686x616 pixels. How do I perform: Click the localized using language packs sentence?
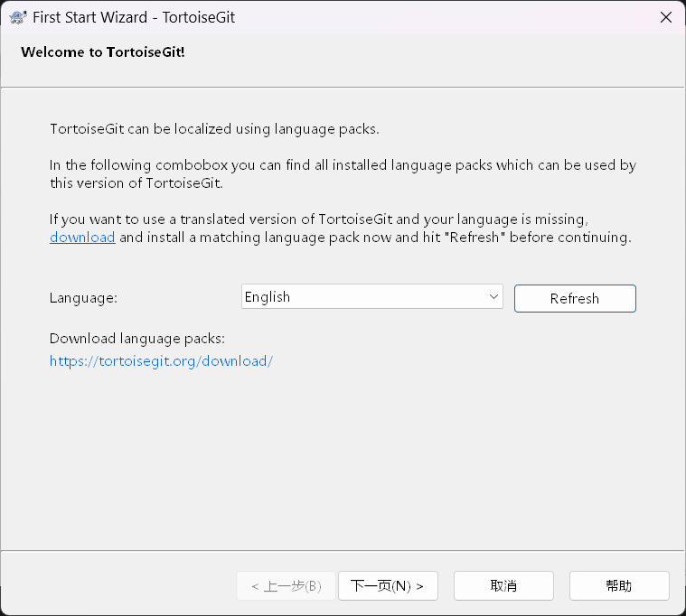click(x=214, y=129)
